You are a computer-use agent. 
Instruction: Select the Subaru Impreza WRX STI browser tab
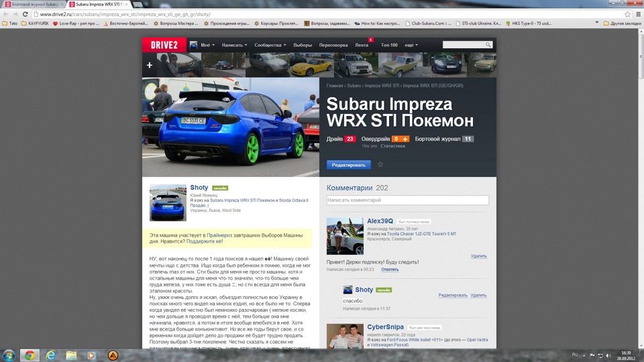click(x=99, y=4)
